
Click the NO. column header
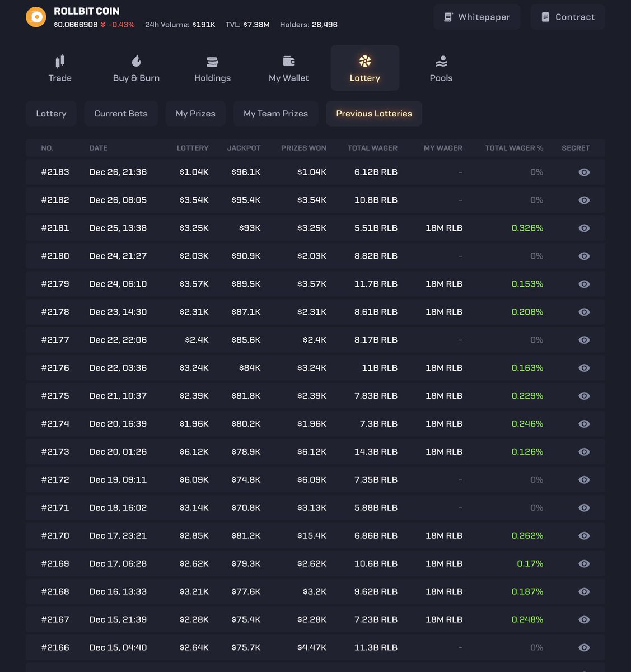(x=47, y=148)
